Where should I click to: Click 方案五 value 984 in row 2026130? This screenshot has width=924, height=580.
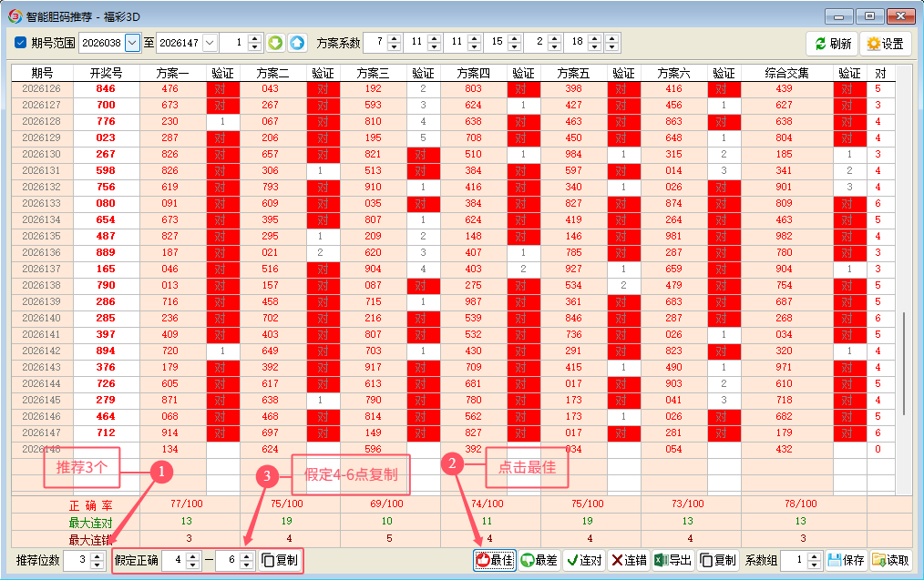coord(573,154)
